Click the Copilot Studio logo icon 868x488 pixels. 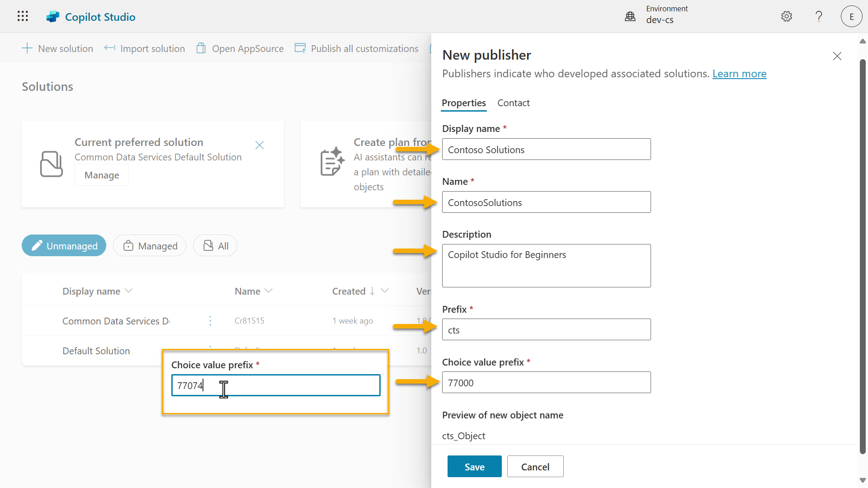pyautogui.click(x=53, y=17)
